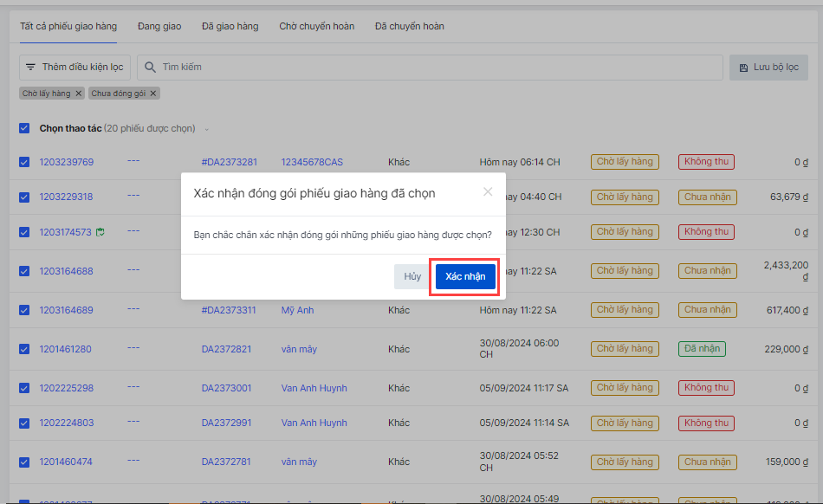Focus the 'Tìm kiếm' search field
823x504 pixels.
click(433, 67)
